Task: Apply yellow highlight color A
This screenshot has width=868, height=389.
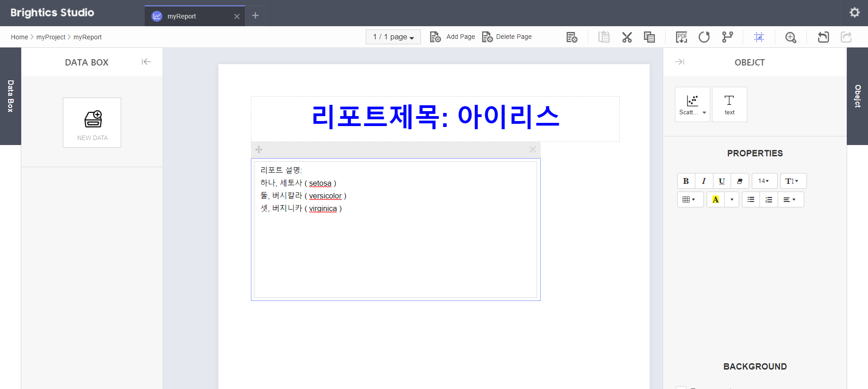Action: click(x=716, y=200)
